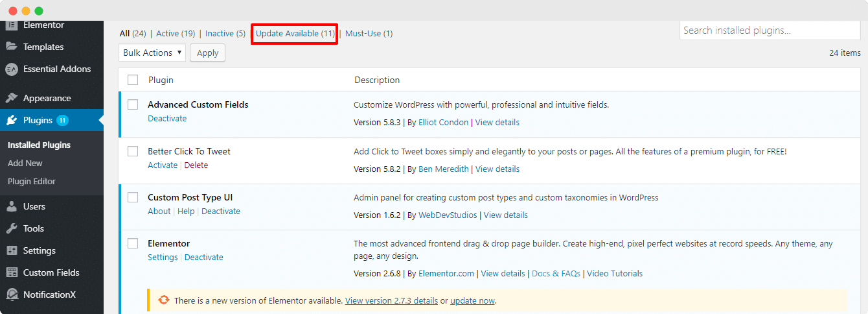868x314 pixels.
Task: Open the Plugin Editor submenu
Action: (32, 181)
